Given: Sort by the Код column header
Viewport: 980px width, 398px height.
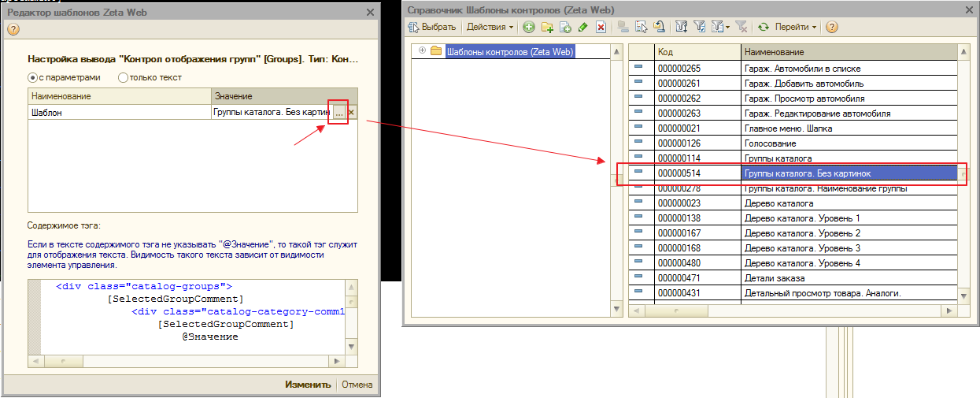Looking at the screenshot, I should (697, 51).
